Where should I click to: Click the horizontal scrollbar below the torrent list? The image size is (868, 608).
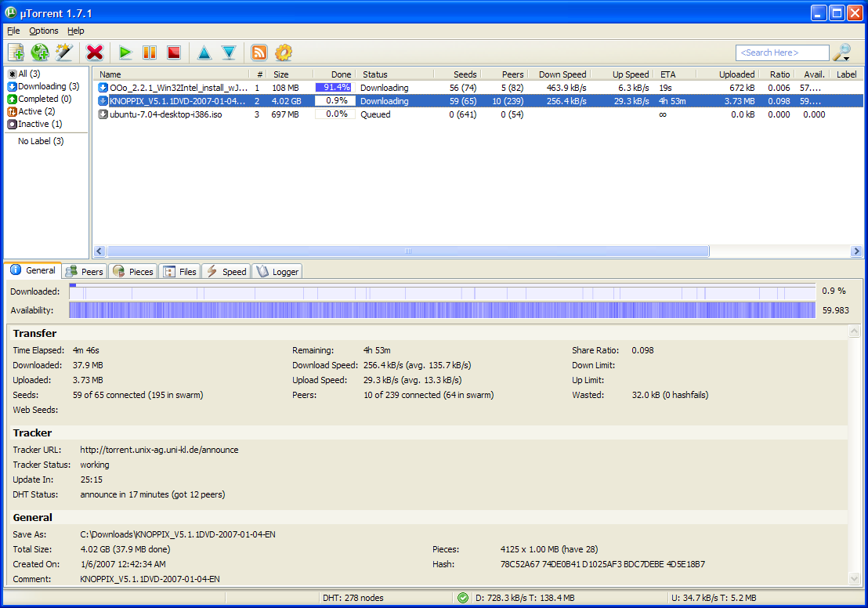coord(407,251)
